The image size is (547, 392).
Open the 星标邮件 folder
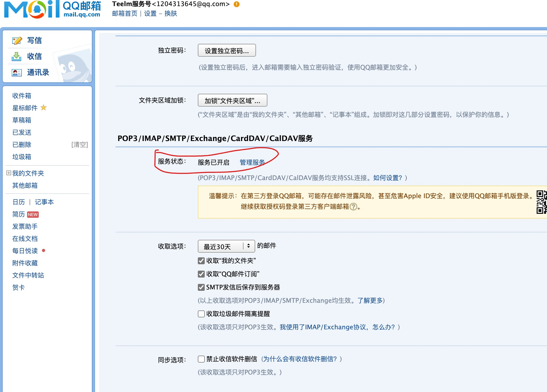[25, 108]
